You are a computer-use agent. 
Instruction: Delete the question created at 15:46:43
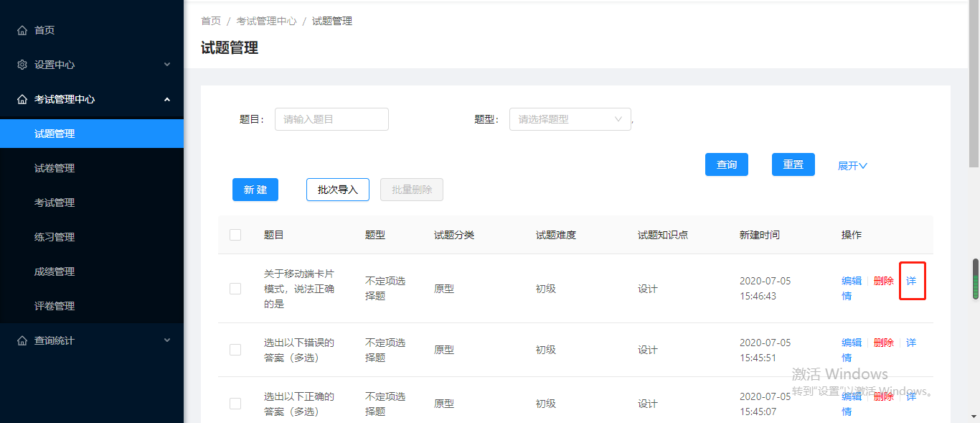(x=884, y=281)
